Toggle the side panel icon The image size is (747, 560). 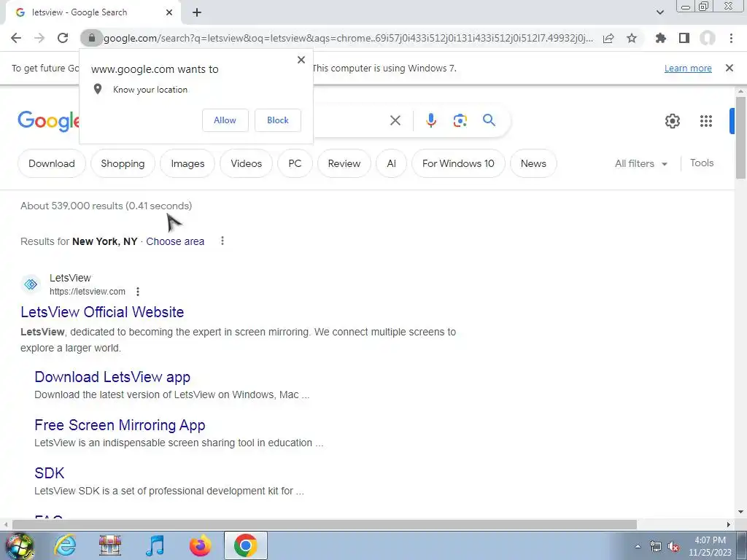(x=684, y=38)
